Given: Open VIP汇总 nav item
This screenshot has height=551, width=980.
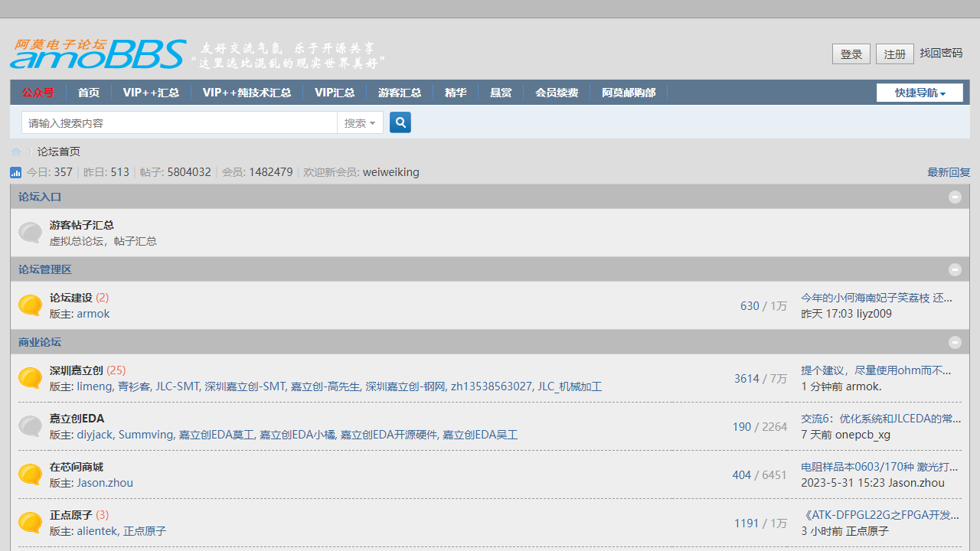Looking at the screenshot, I should pos(335,93).
